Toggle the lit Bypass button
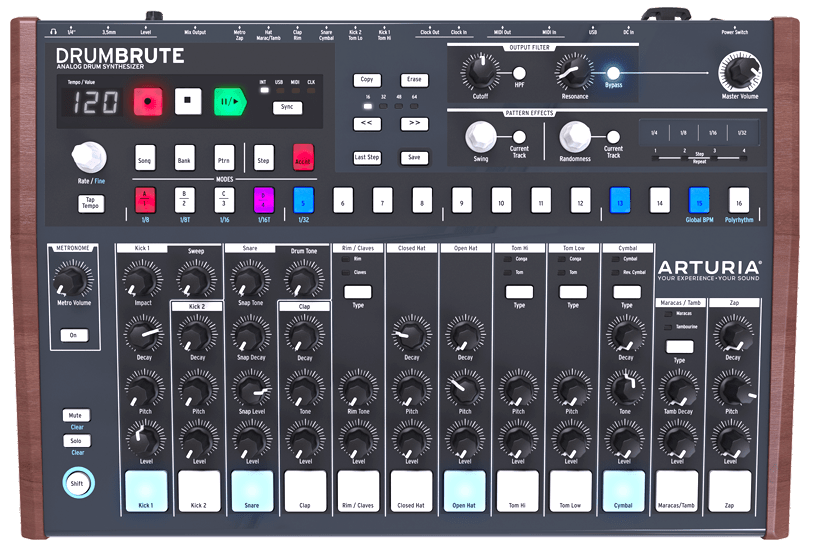This screenshot has height=547, width=813. pos(613,73)
